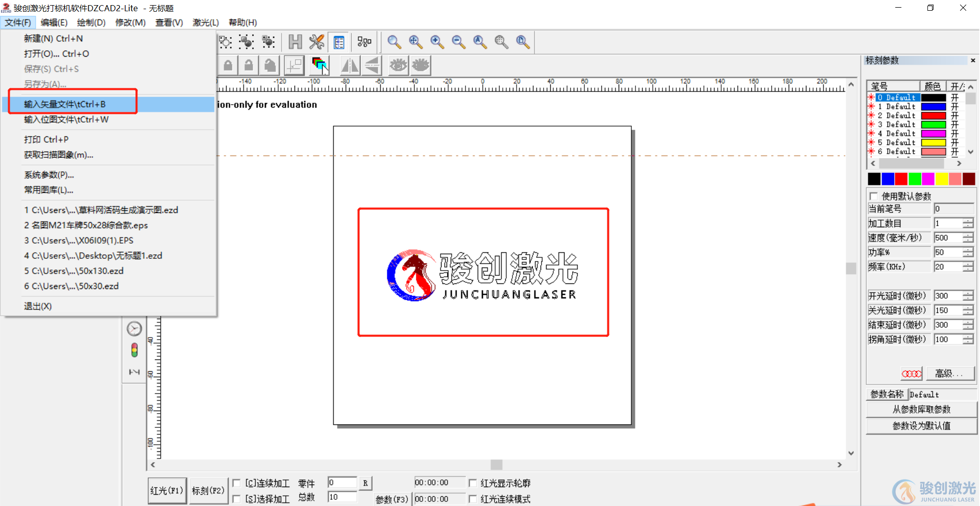Click the open eye show icon
This screenshot has width=980, height=506.
398,65
